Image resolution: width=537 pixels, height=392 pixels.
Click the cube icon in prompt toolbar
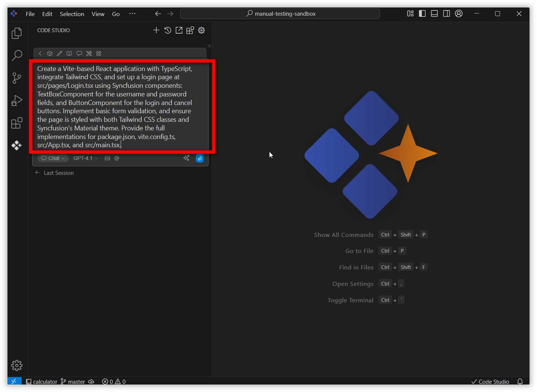pyautogui.click(x=50, y=53)
